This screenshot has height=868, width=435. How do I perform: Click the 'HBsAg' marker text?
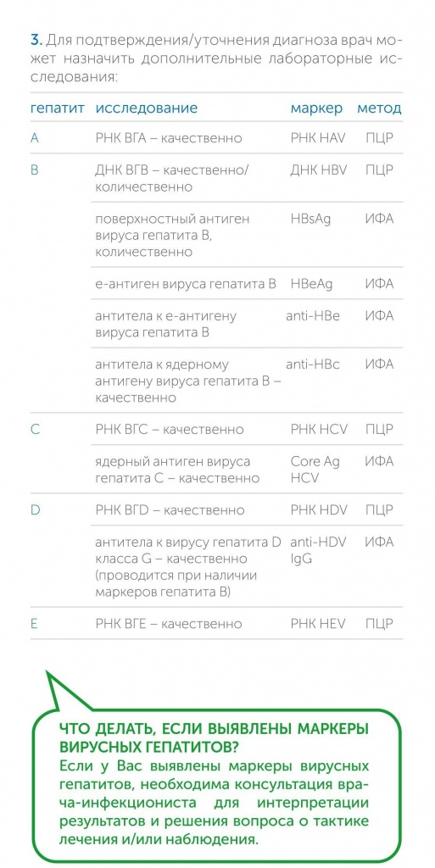point(310,219)
